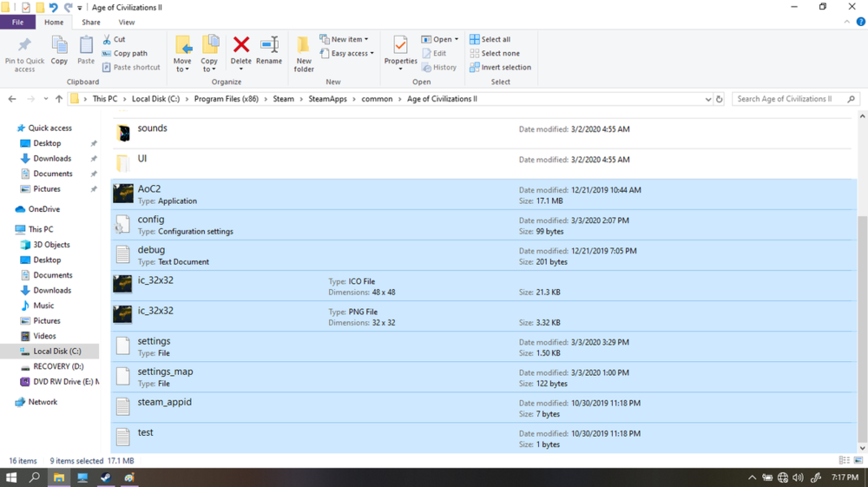Click the red Delete X icon
The width and height of the screenshot is (868, 487).
pyautogui.click(x=240, y=44)
